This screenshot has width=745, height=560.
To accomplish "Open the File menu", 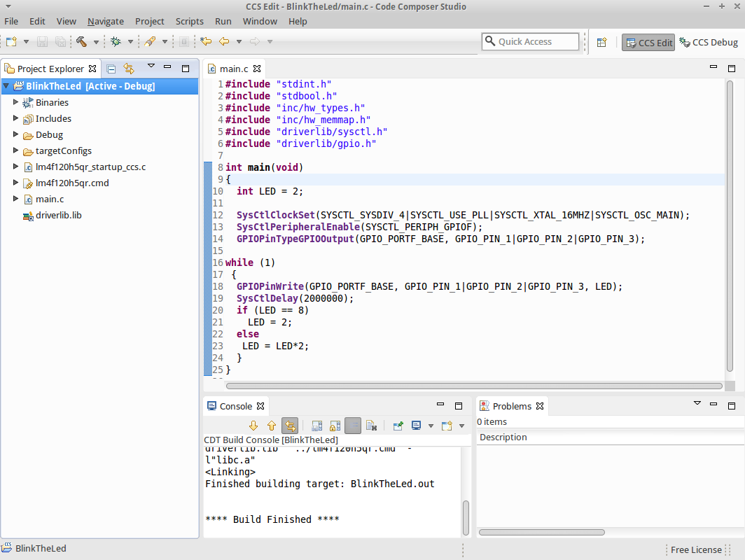I will pyautogui.click(x=11, y=22).
